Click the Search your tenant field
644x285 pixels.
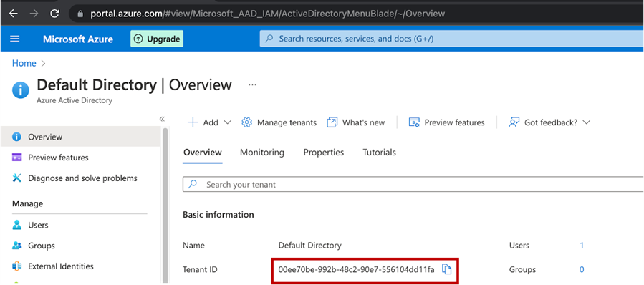tap(413, 184)
